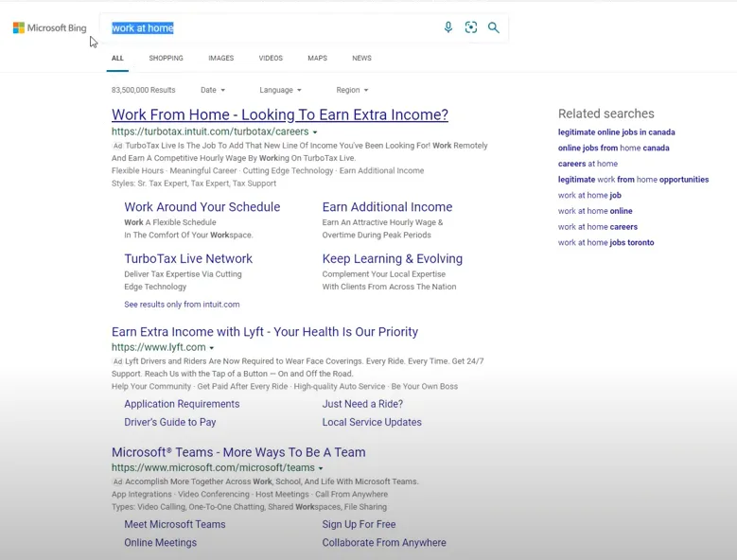Select the Shopping tab
The width and height of the screenshot is (737, 560).
(166, 59)
